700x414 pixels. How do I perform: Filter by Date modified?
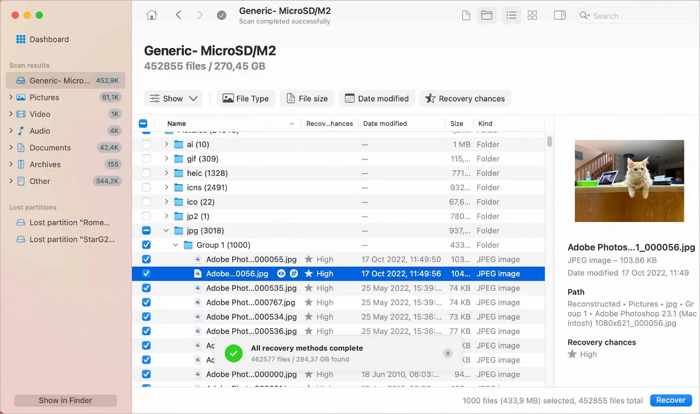coord(377,98)
